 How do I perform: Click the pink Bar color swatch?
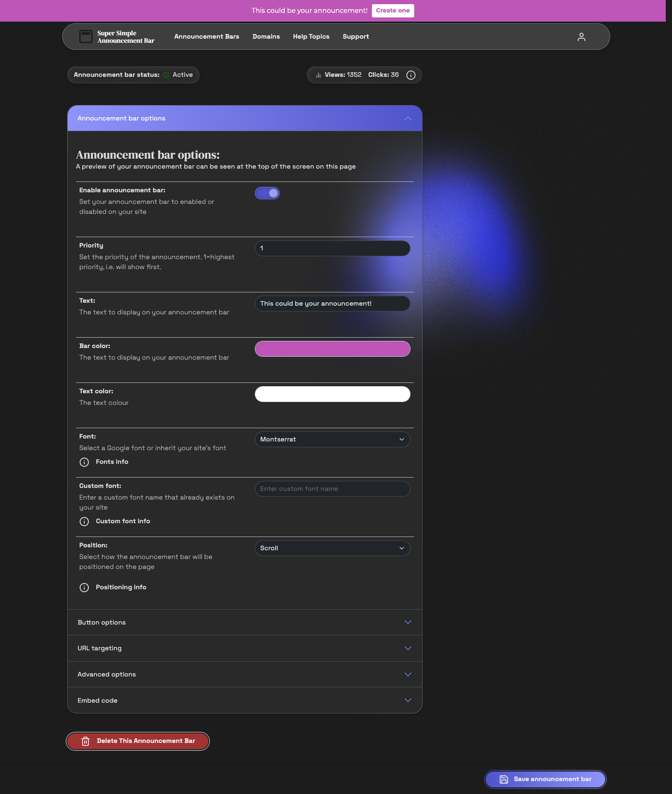click(x=332, y=349)
